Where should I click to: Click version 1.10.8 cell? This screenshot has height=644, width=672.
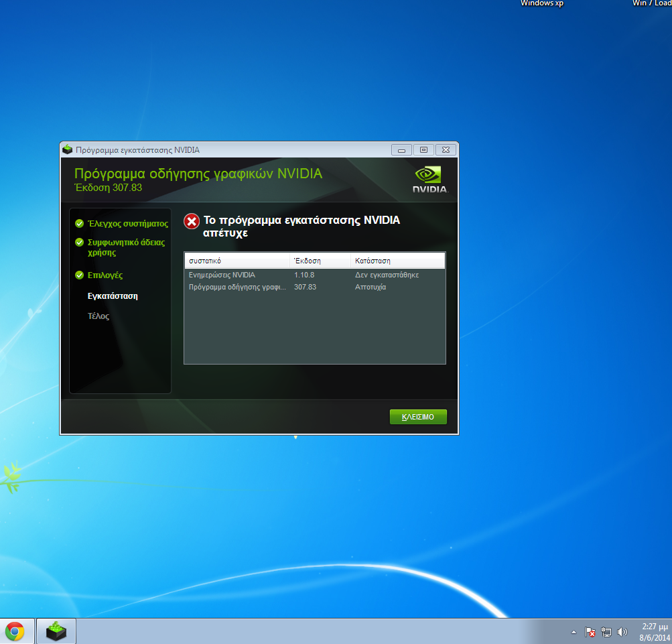tap(304, 275)
